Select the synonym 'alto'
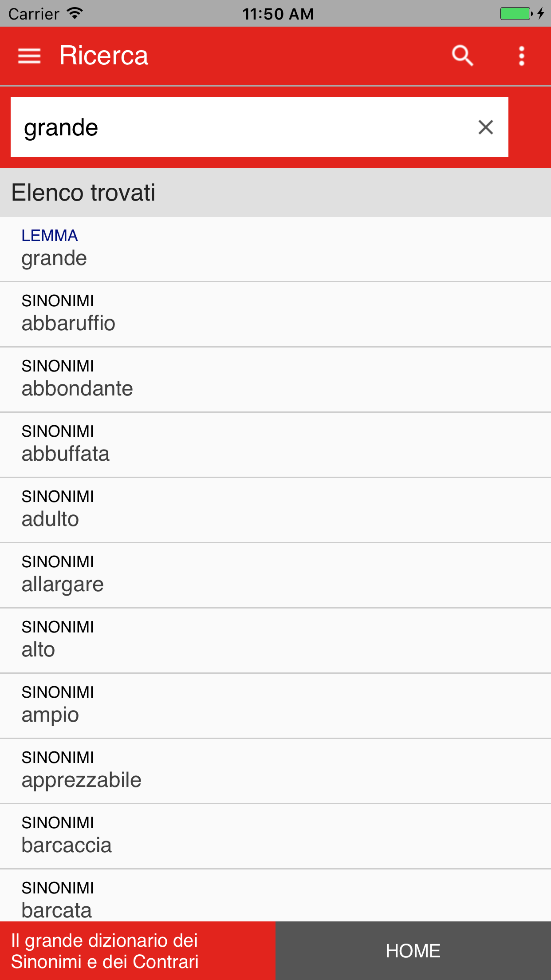 click(x=275, y=640)
